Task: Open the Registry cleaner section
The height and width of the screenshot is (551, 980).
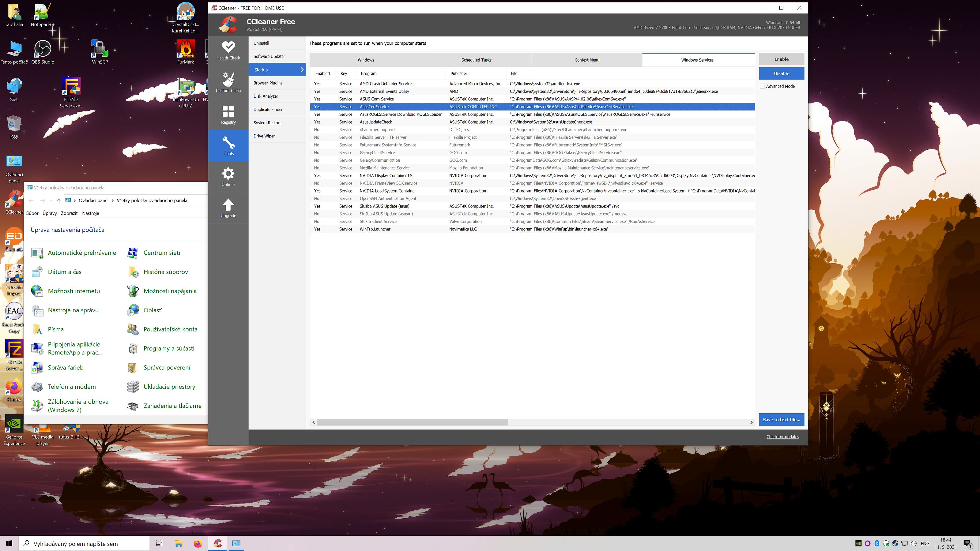Action: pyautogui.click(x=228, y=114)
